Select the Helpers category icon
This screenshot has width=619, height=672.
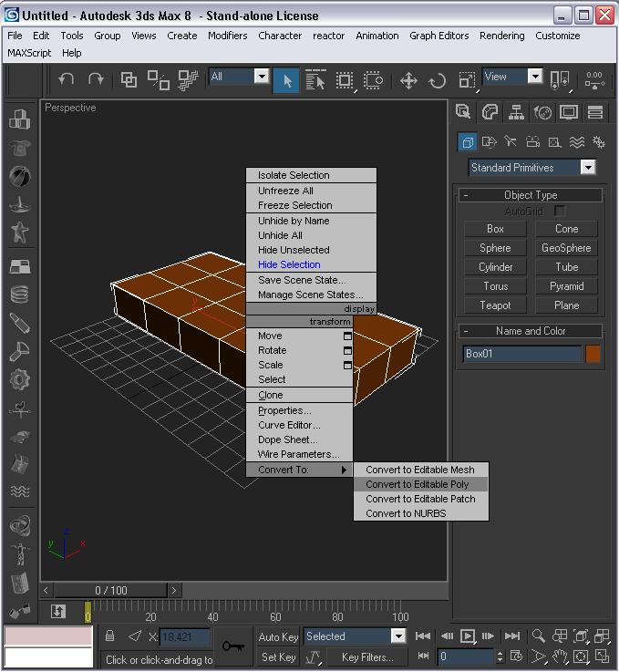tap(555, 142)
